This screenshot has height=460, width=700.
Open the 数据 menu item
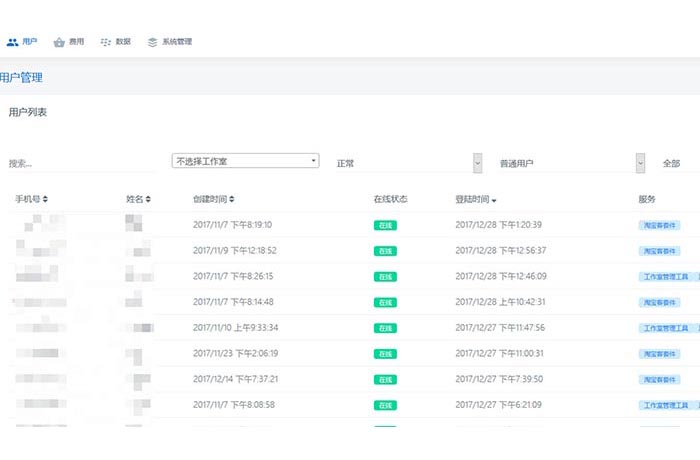(x=123, y=42)
